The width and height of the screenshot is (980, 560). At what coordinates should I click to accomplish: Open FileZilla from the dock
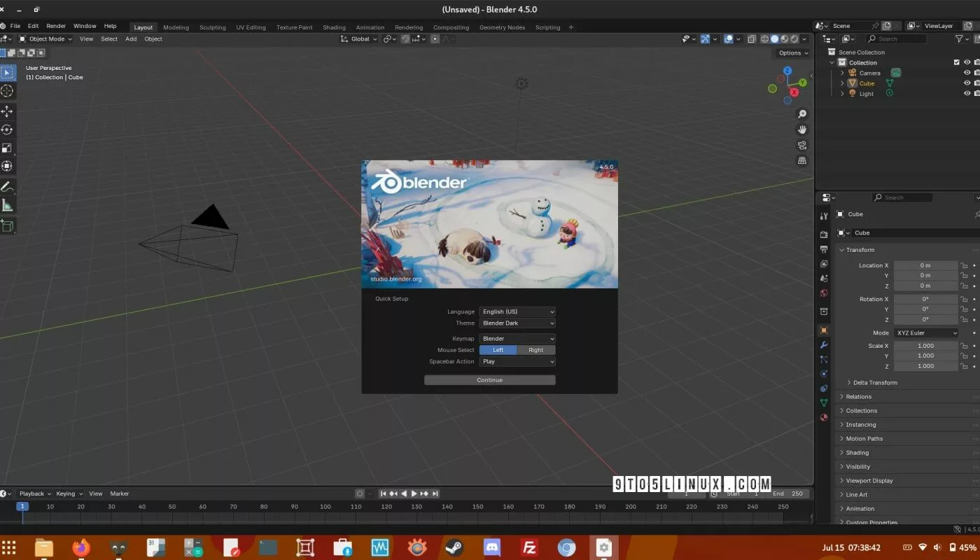click(528, 547)
